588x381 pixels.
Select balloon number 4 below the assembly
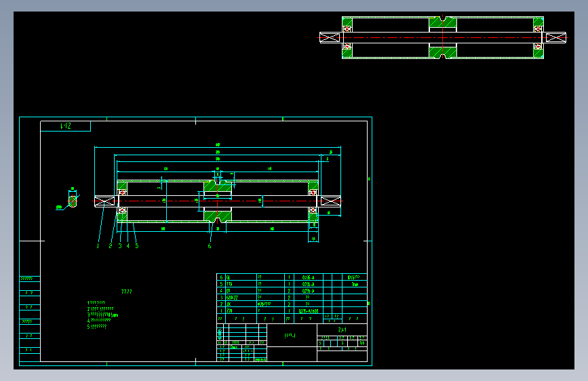coord(128,246)
